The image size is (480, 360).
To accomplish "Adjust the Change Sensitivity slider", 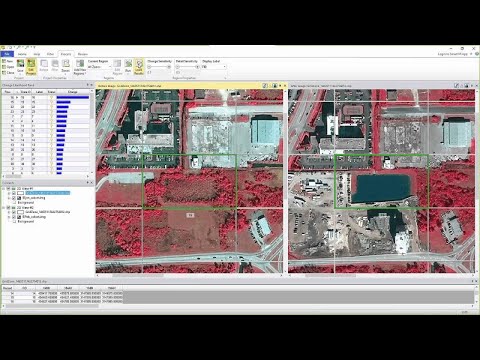I will point(159,67).
